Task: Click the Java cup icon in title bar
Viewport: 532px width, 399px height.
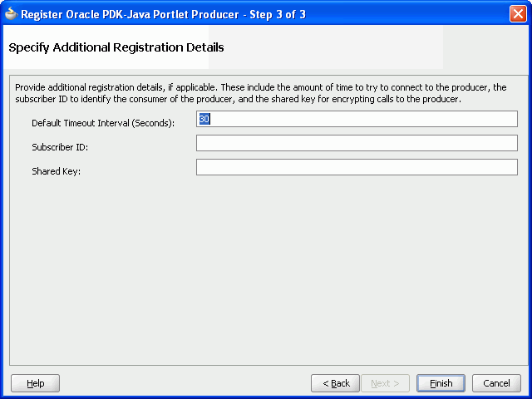Action: (x=11, y=14)
